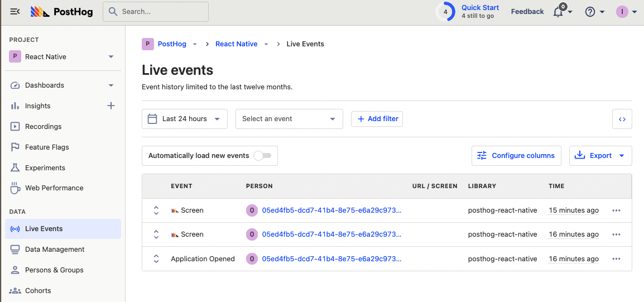The image size is (644, 302).
Task: Open the three-dot menu for Application Opened event
Action: 616,259
